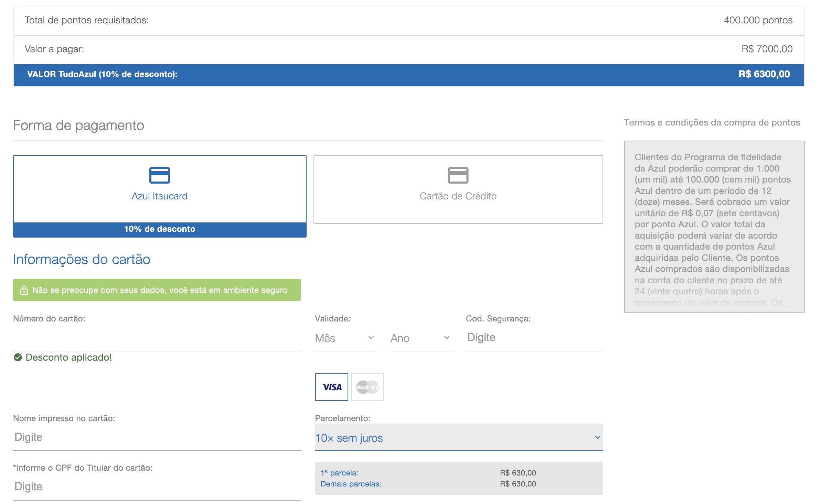This screenshot has height=504, width=820.
Task: Click the Demais parcelas R$ 630,00 value
Action: tap(518, 484)
